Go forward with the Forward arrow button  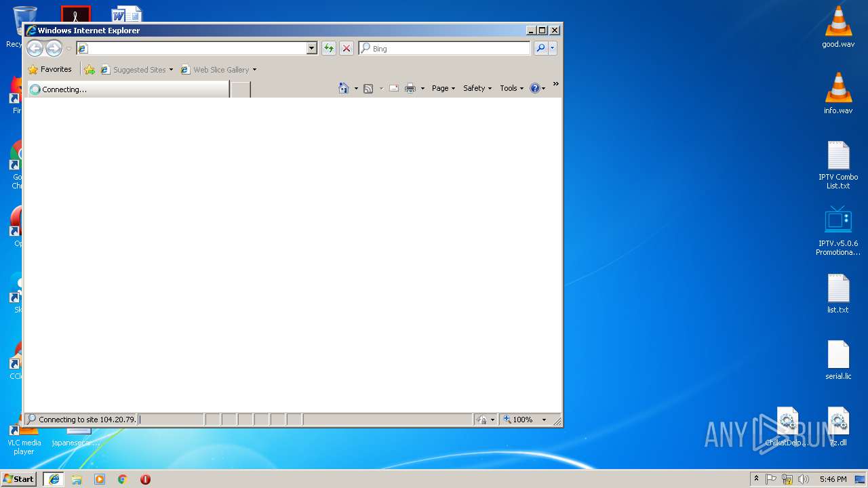point(54,48)
